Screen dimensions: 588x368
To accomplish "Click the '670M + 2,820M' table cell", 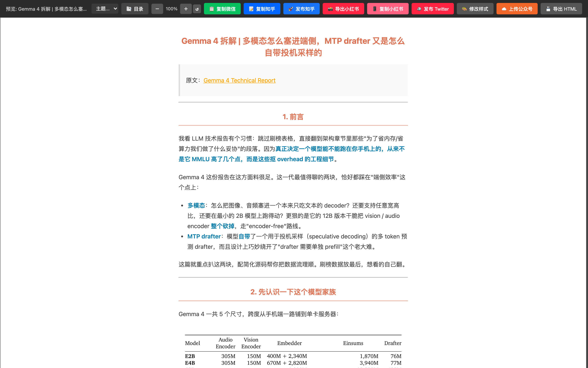I will click(287, 363).
